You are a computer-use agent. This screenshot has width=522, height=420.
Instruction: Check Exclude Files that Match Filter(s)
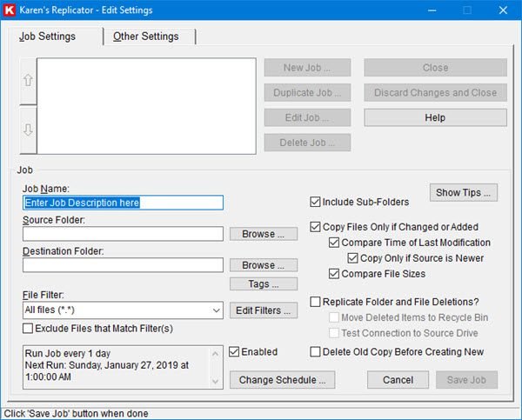click(28, 328)
